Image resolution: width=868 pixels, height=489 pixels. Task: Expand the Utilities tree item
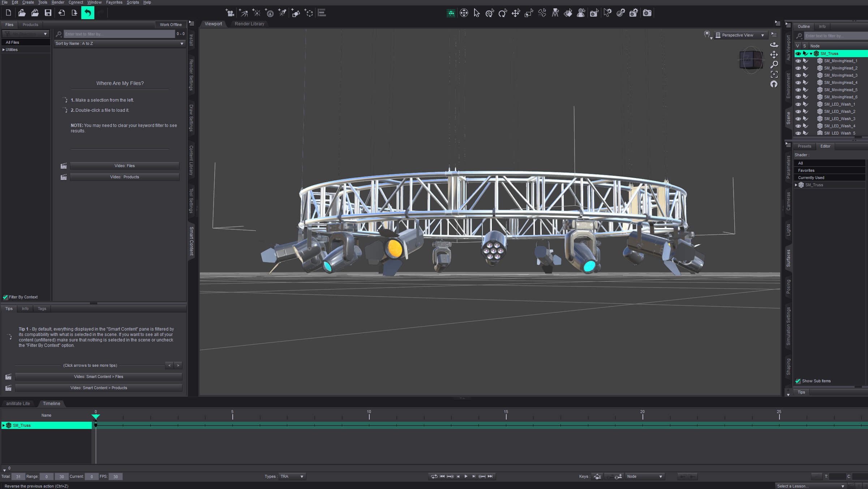pyautogui.click(x=4, y=50)
